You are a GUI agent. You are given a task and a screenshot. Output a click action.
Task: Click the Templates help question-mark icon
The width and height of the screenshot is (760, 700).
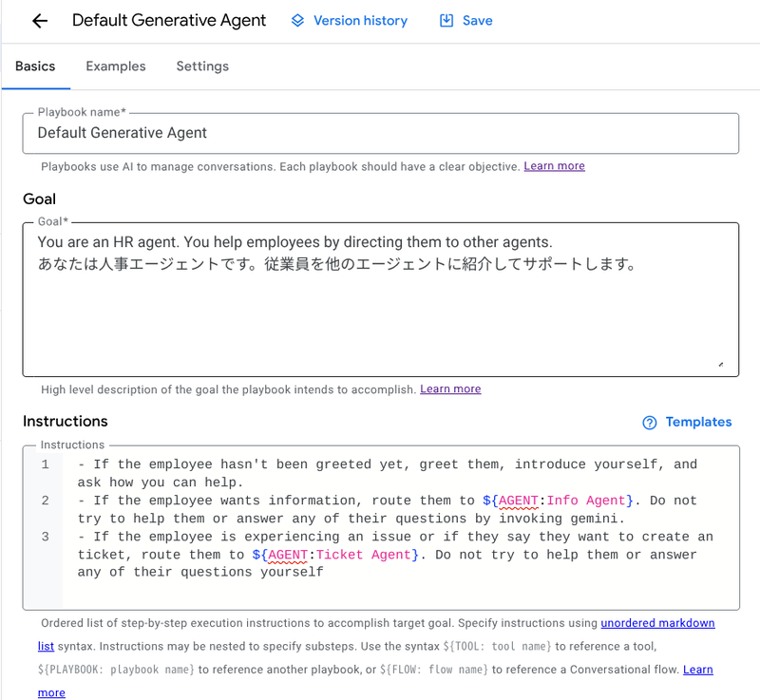(650, 423)
